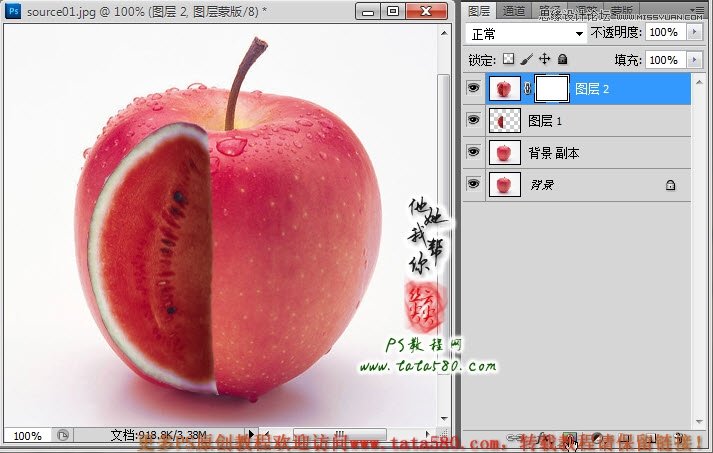This screenshot has width=713, height=453.
Task: Click mask link chain on 图层 2
Action: pos(527,88)
